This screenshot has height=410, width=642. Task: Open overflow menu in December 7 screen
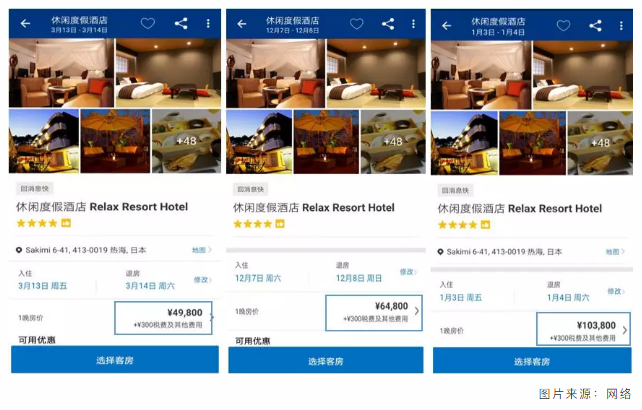414,24
